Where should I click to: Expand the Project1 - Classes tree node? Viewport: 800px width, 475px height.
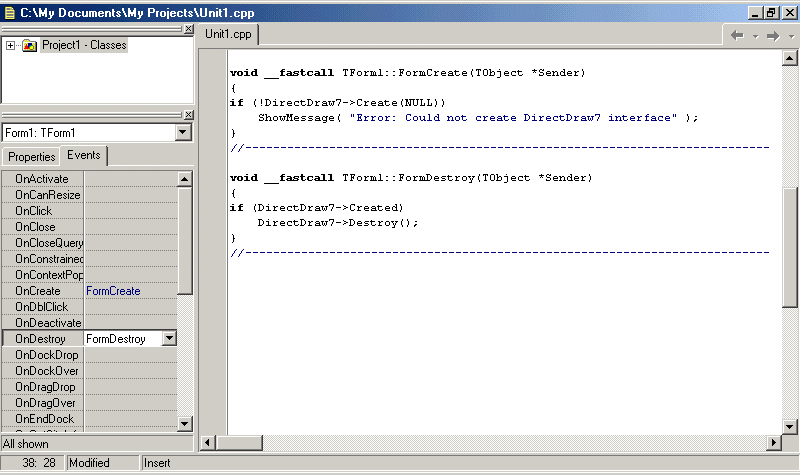pos(10,45)
